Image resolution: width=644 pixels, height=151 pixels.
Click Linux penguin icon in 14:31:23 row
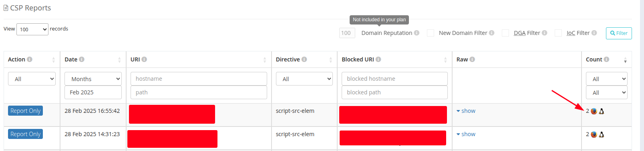point(602,135)
